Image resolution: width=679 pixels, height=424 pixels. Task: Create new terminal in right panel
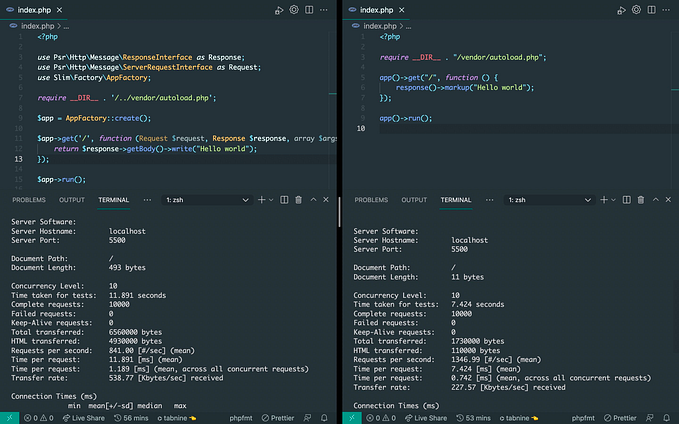coord(604,200)
